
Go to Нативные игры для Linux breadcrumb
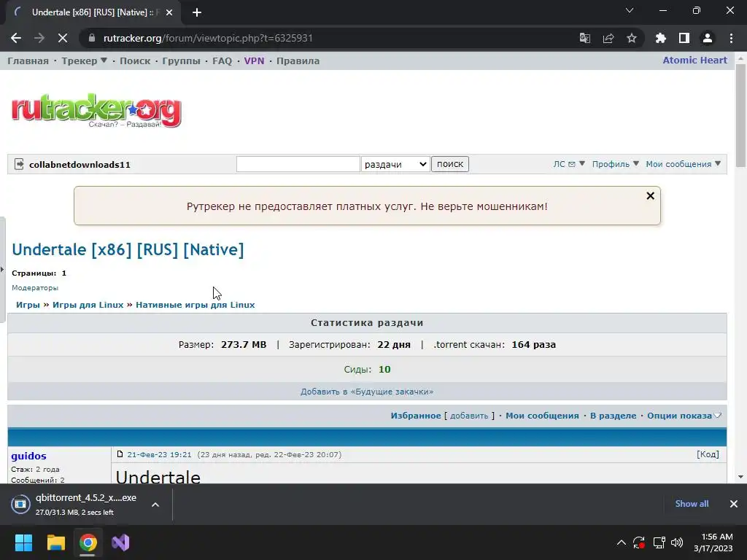(x=196, y=305)
